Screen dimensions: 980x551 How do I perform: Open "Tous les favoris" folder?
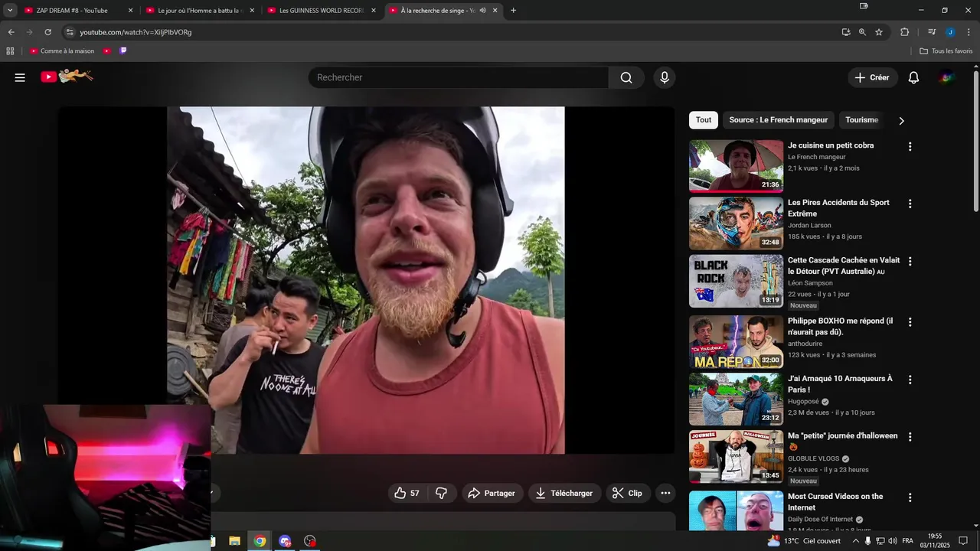pos(946,51)
